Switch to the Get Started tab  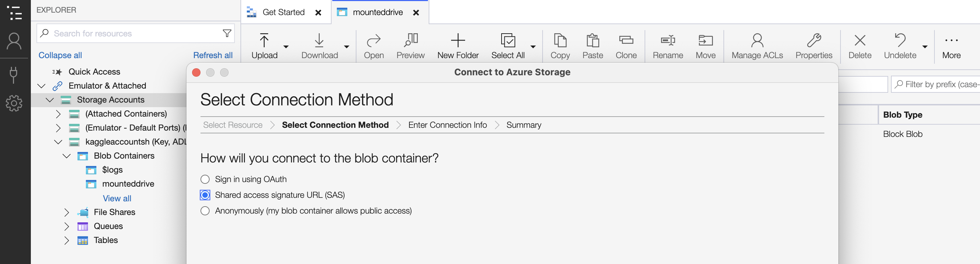click(x=284, y=12)
